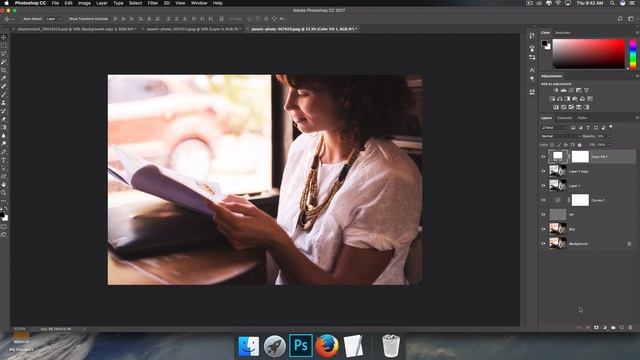Select the Curves 1 layer name
The width and height of the screenshot is (640, 360).
(x=598, y=200)
